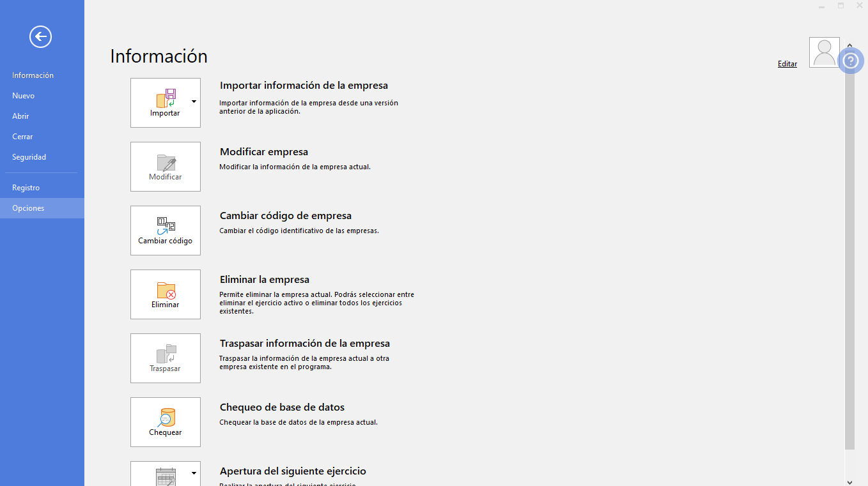868x486 pixels.
Task: Close the application window
Action: pos(859,5)
